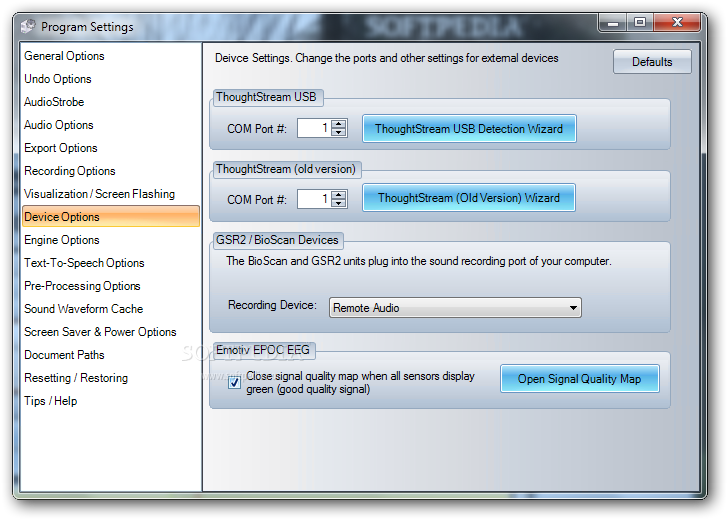This screenshot has width=728, height=520.
Task: Click the Defaults button
Action: (x=652, y=62)
